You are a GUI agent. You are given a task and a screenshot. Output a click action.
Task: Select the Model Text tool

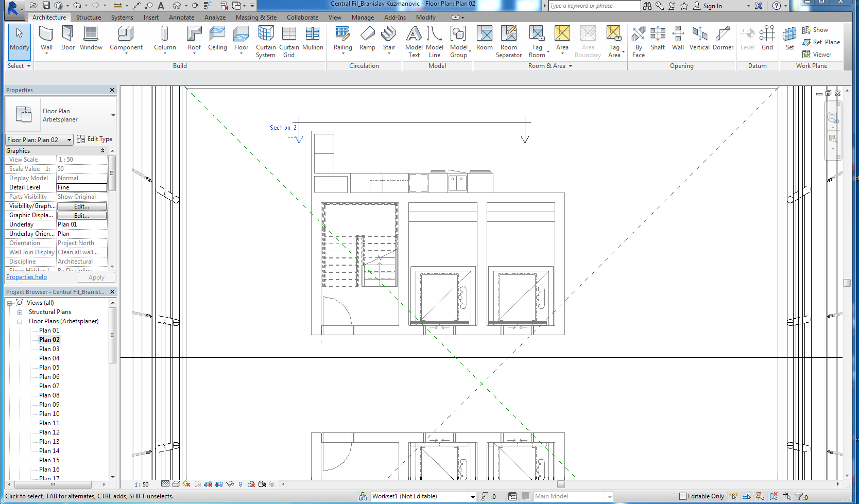[414, 42]
